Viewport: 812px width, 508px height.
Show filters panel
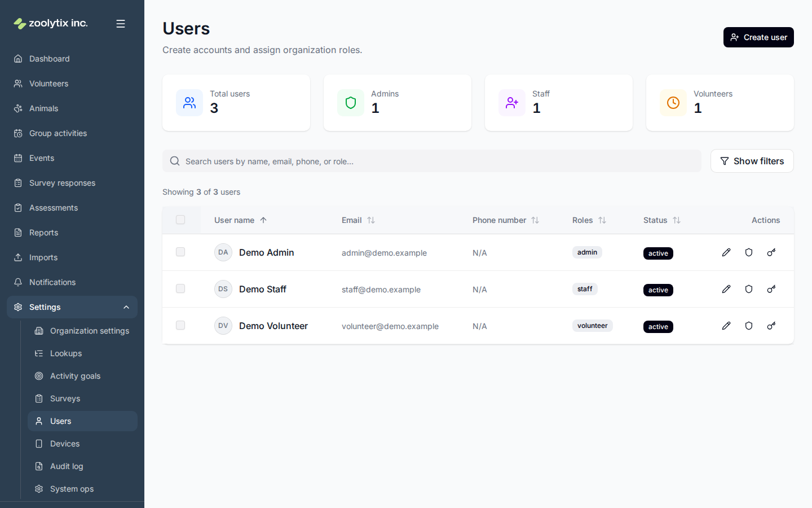[752, 161]
